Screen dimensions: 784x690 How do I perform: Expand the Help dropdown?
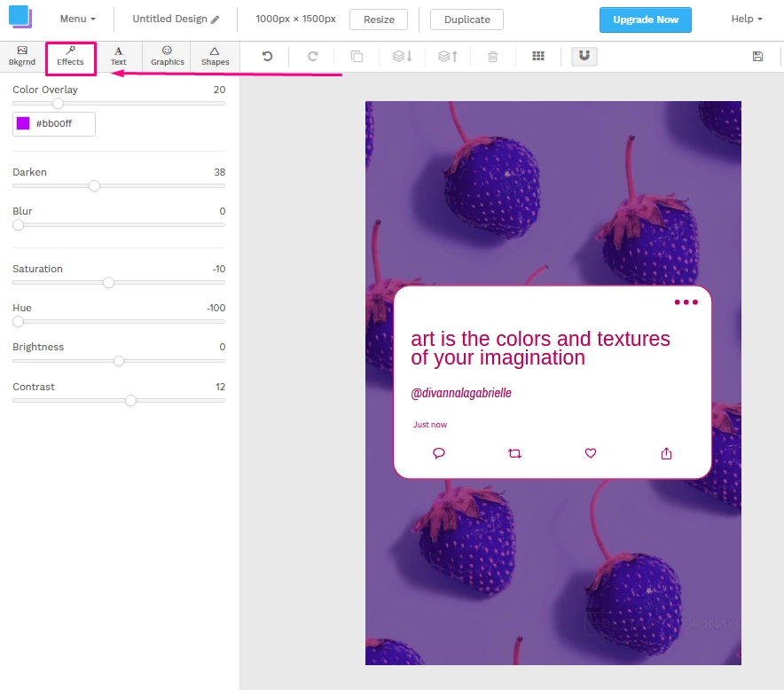[x=746, y=19]
